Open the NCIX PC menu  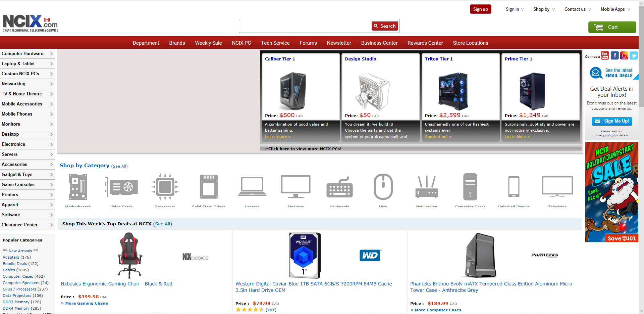241,43
